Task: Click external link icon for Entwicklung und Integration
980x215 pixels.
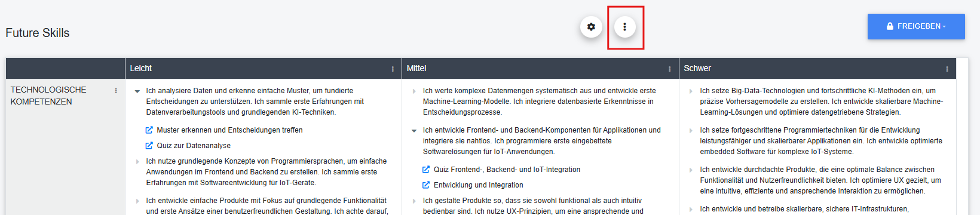Action: (426, 185)
